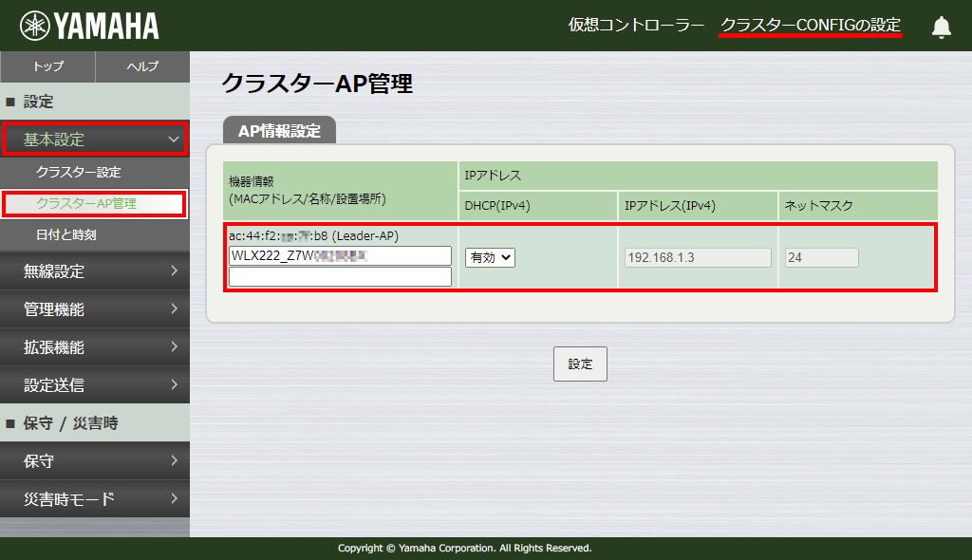Collapse the 基本設定 section

(x=94, y=139)
